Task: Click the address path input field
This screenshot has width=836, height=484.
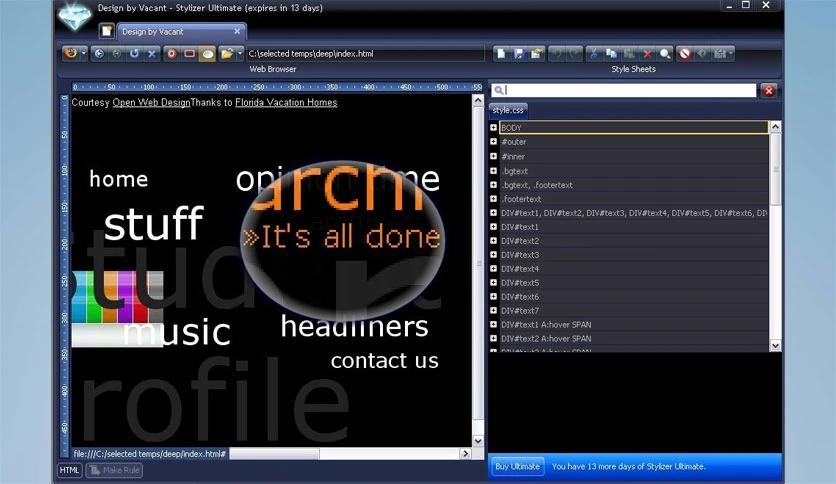Action: (365, 53)
